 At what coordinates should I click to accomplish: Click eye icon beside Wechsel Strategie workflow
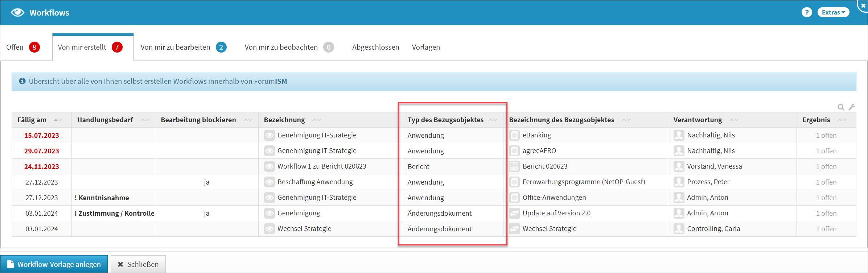pyautogui.click(x=269, y=229)
